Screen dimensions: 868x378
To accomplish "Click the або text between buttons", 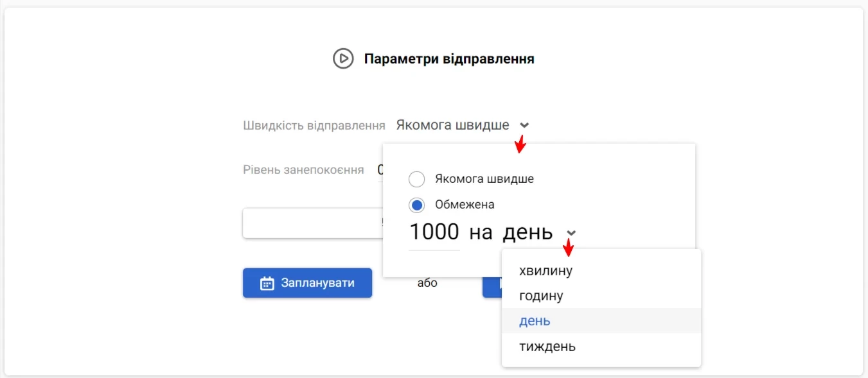I will click(427, 283).
